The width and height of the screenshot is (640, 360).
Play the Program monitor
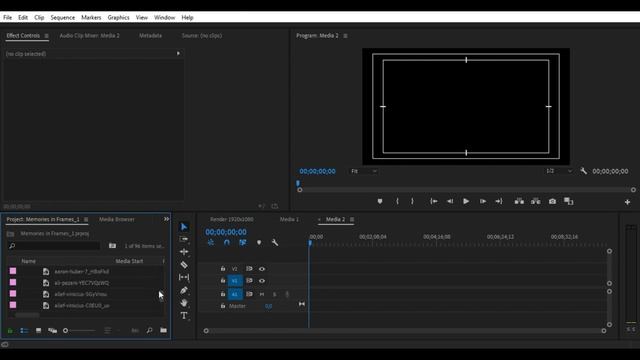(x=466, y=201)
